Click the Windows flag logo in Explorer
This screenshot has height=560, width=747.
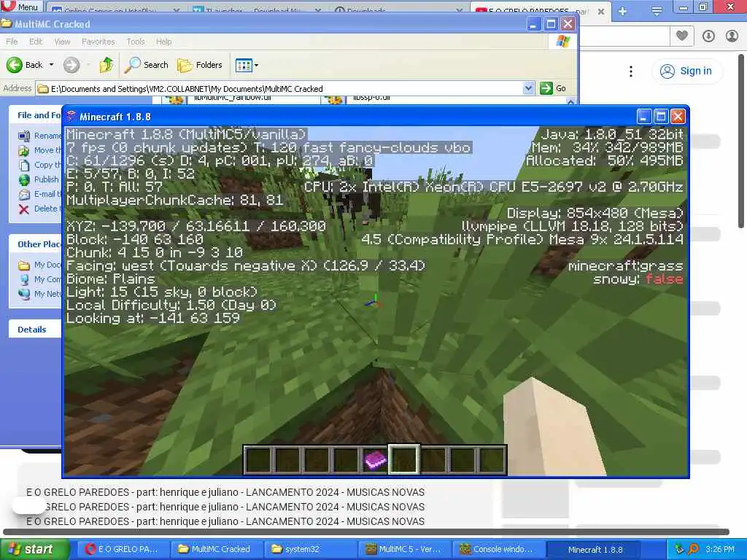[x=562, y=42]
